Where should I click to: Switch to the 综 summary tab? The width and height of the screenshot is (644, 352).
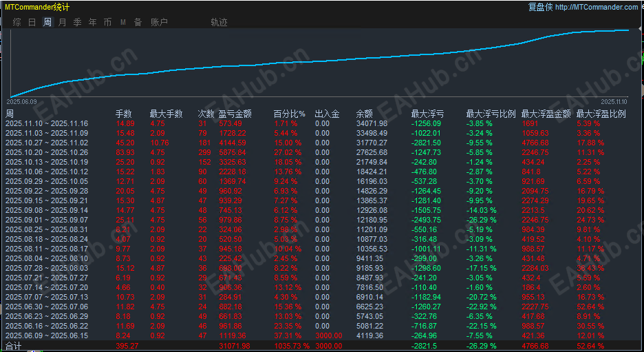17,22
